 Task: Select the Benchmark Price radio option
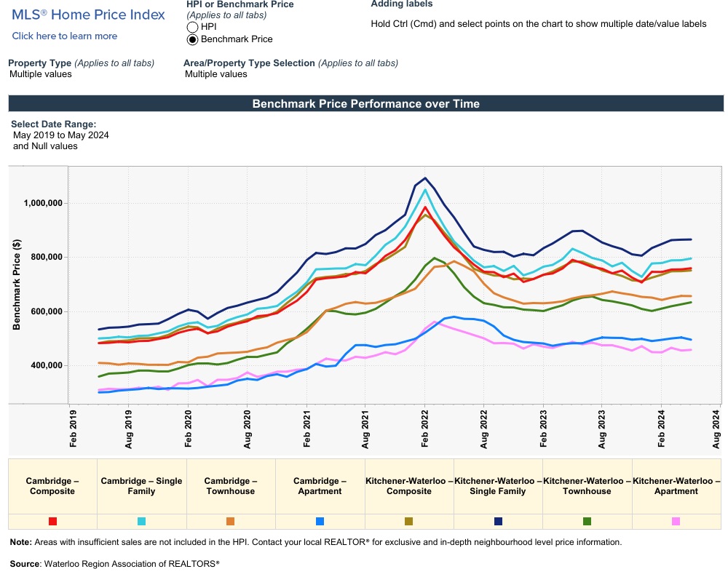(x=193, y=39)
